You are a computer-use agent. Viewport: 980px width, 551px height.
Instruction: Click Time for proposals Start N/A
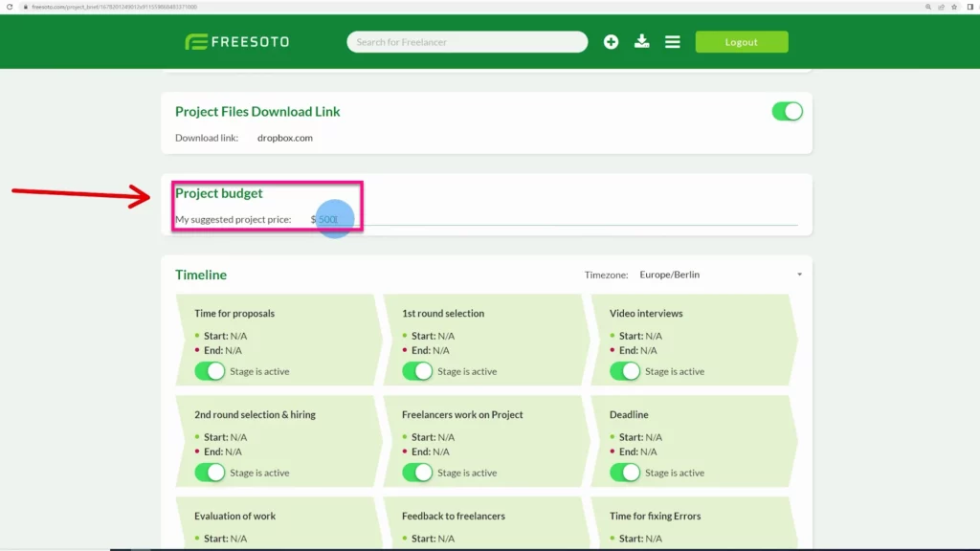coord(225,336)
